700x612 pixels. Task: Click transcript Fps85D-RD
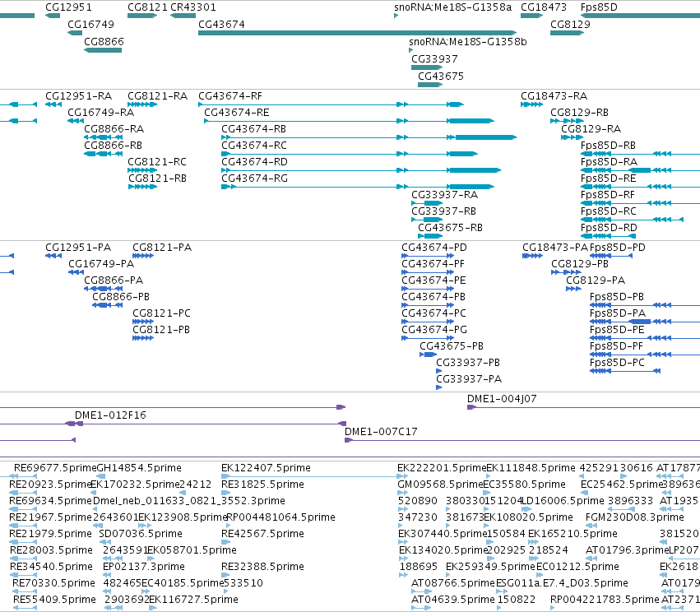[609, 236]
